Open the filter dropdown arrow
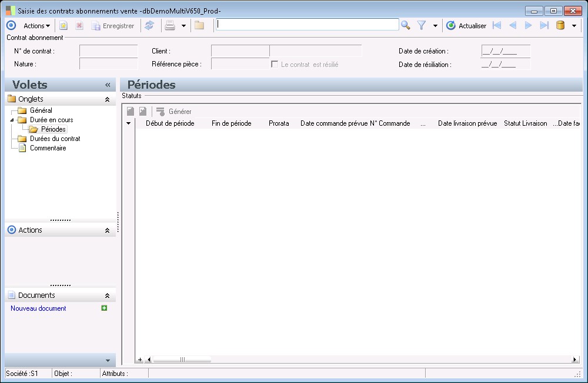Image resolution: width=588 pixels, height=383 pixels. (435, 26)
